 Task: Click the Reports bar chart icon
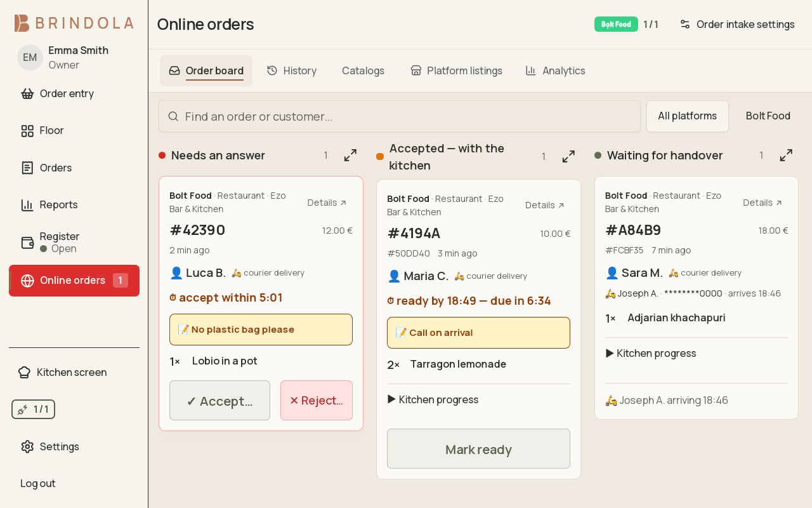27,204
